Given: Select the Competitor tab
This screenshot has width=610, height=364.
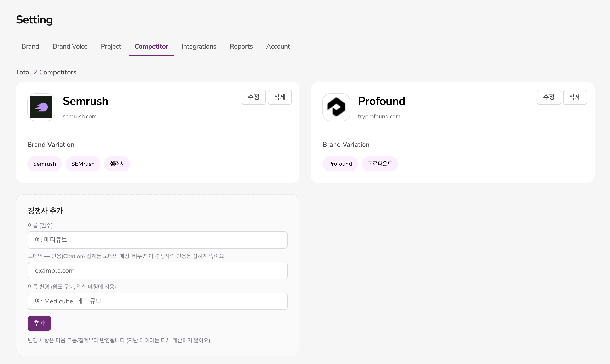Looking at the screenshot, I should click(151, 46).
